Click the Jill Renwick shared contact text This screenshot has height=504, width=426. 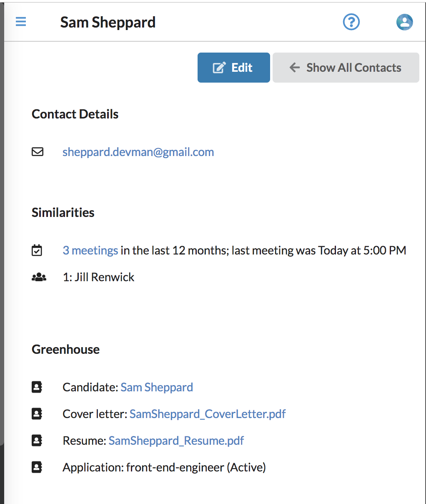click(104, 277)
